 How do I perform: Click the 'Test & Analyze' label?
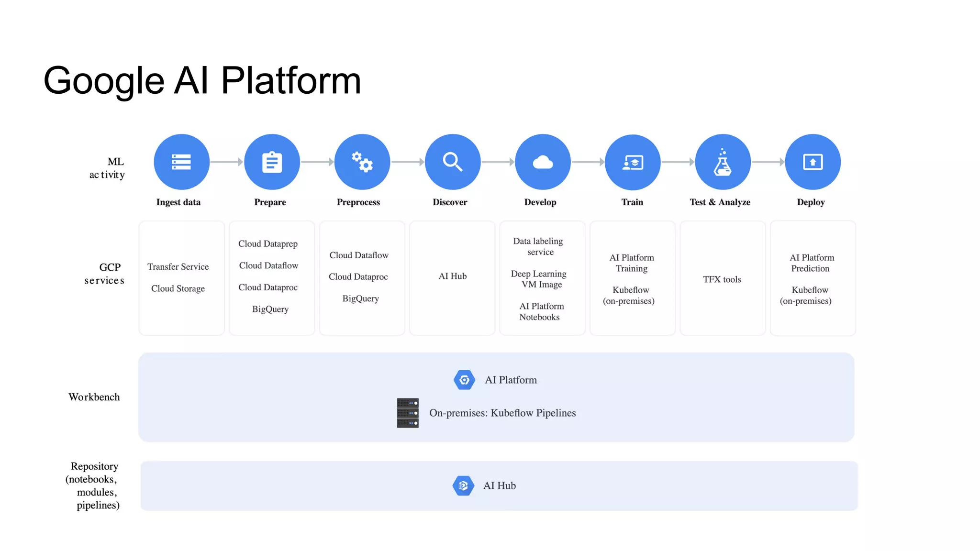(720, 202)
